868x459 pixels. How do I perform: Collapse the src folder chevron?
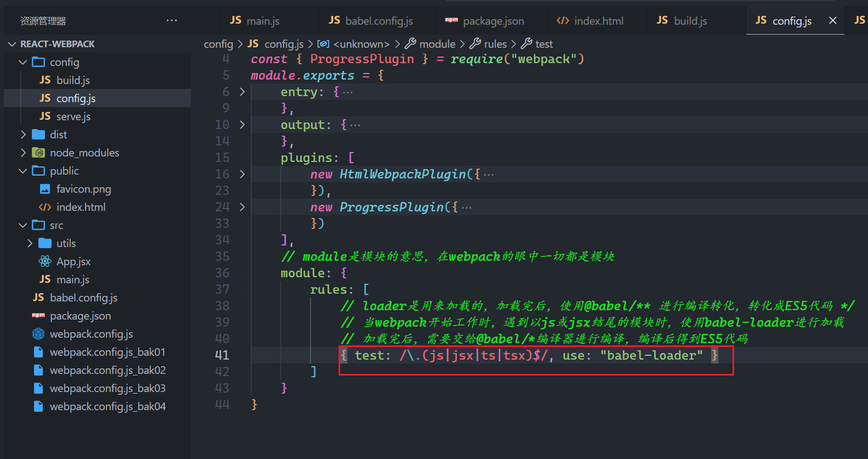(23, 225)
